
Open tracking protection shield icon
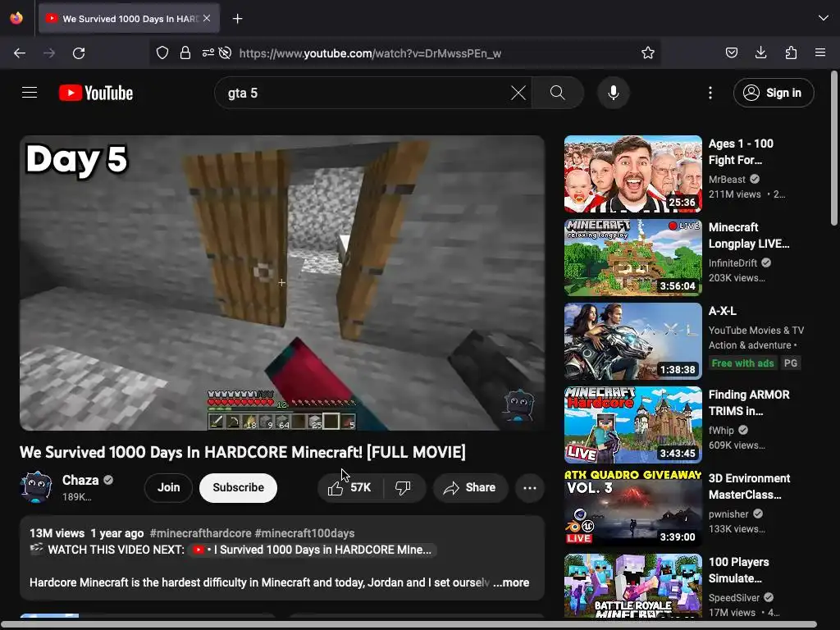tap(162, 52)
